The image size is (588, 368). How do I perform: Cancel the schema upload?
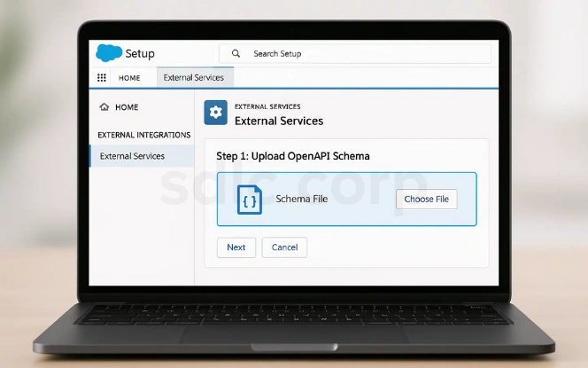pyautogui.click(x=284, y=247)
